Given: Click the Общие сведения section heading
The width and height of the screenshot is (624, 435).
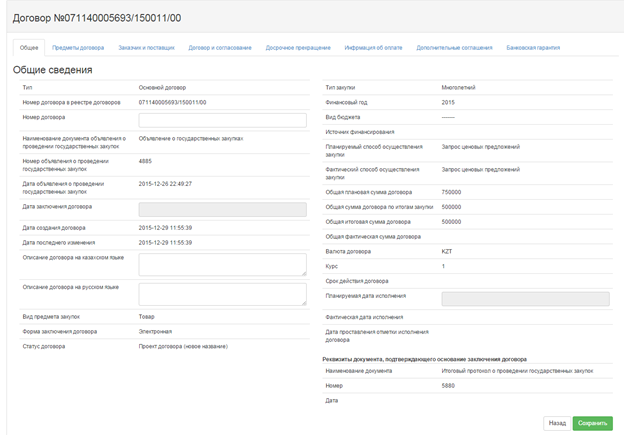Looking at the screenshot, I should tap(53, 70).
